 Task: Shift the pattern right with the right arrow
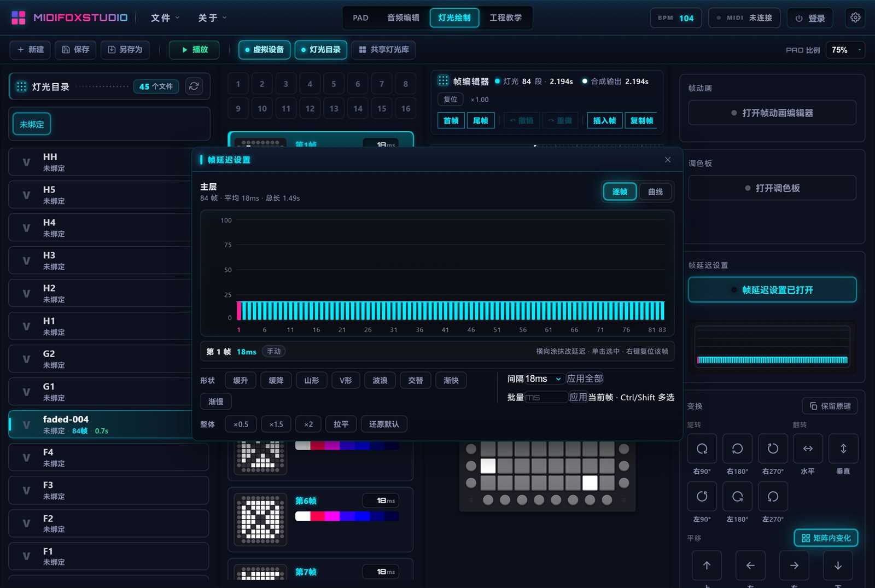click(x=794, y=566)
